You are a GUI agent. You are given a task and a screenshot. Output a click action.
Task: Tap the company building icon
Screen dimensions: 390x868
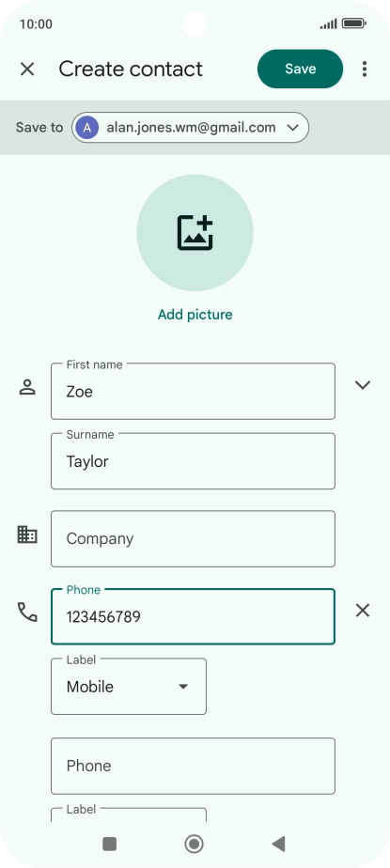(x=27, y=535)
